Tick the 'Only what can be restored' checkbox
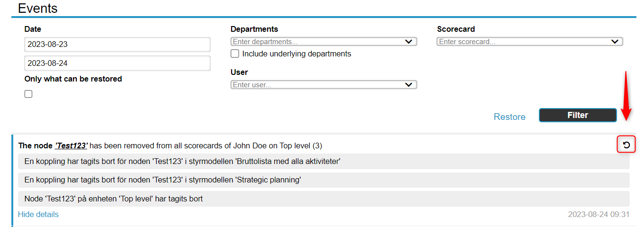The height and width of the screenshot is (227, 644). [28, 94]
